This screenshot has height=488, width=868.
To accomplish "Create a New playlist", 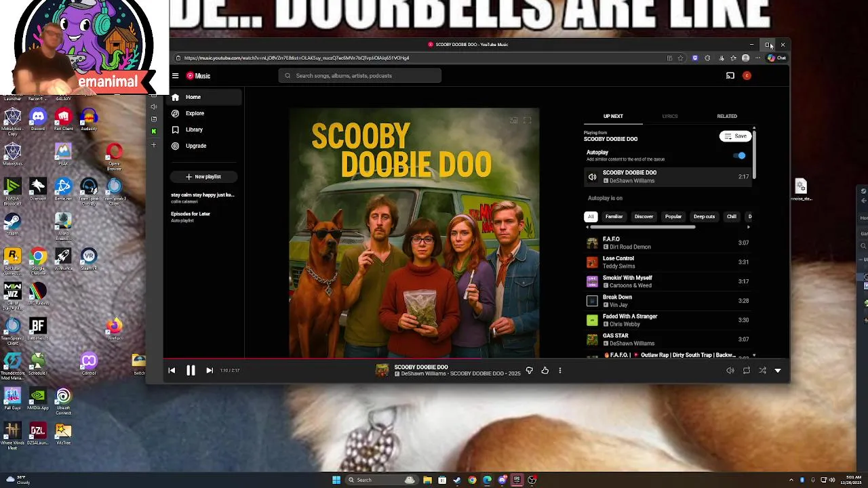I will coord(203,176).
